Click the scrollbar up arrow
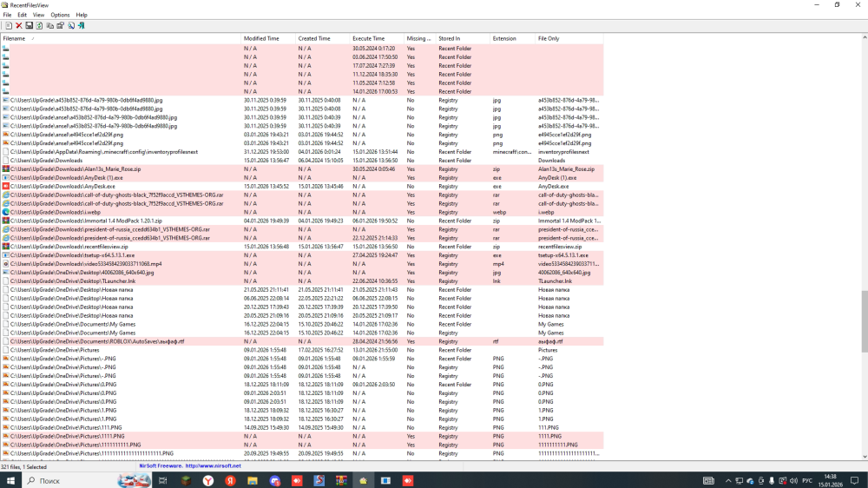868x488 pixels. click(x=865, y=37)
